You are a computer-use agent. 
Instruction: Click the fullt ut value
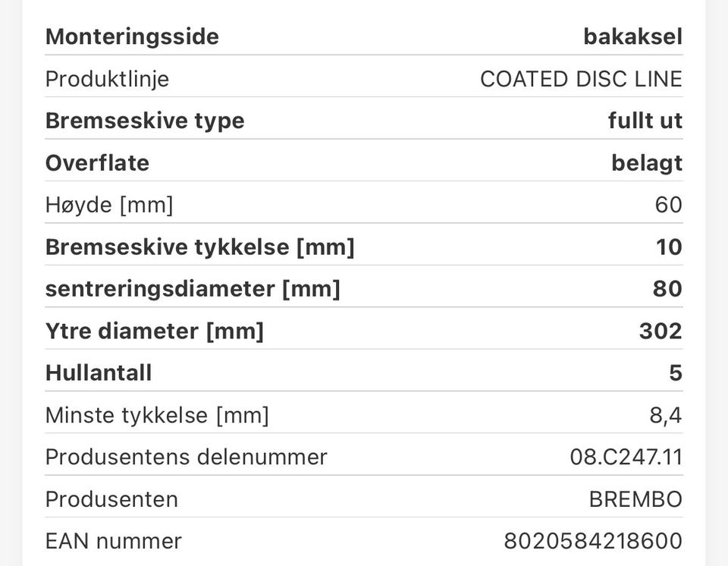click(x=645, y=121)
